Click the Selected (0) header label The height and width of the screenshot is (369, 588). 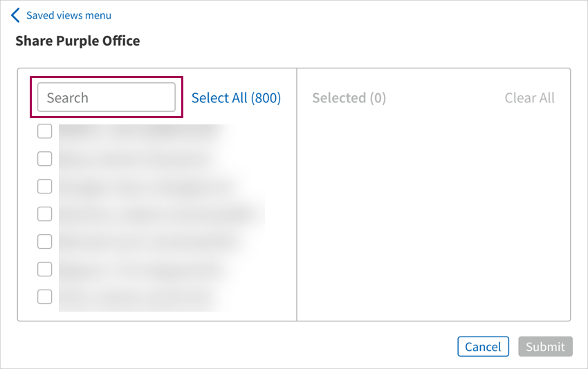click(349, 98)
